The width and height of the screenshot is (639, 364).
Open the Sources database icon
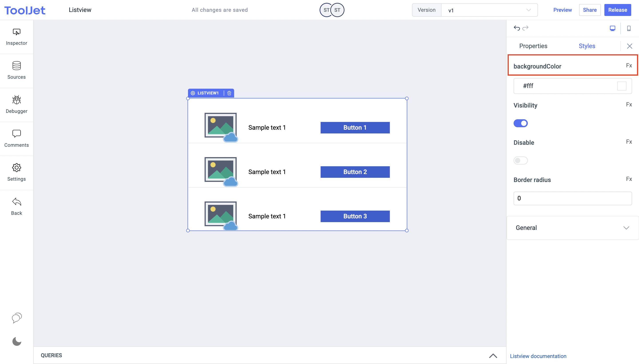click(x=16, y=66)
